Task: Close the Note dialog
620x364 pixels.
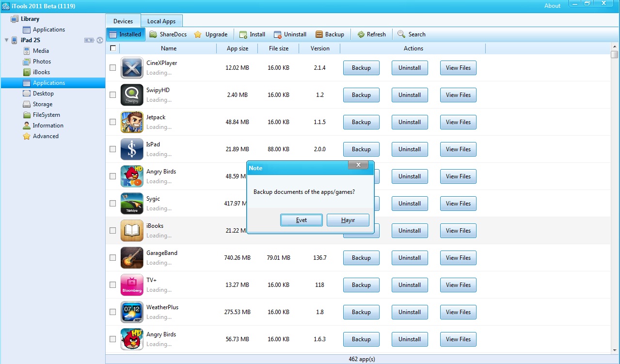Action: coord(358,165)
